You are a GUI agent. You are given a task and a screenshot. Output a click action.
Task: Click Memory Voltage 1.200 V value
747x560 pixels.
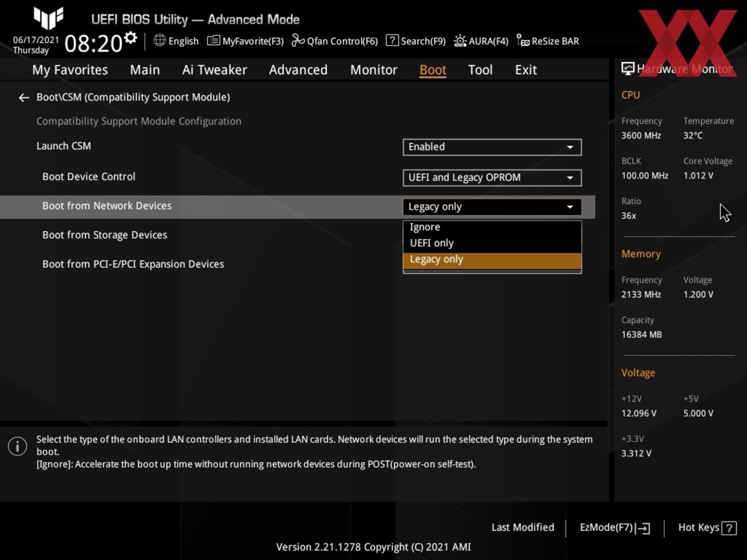(698, 294)
